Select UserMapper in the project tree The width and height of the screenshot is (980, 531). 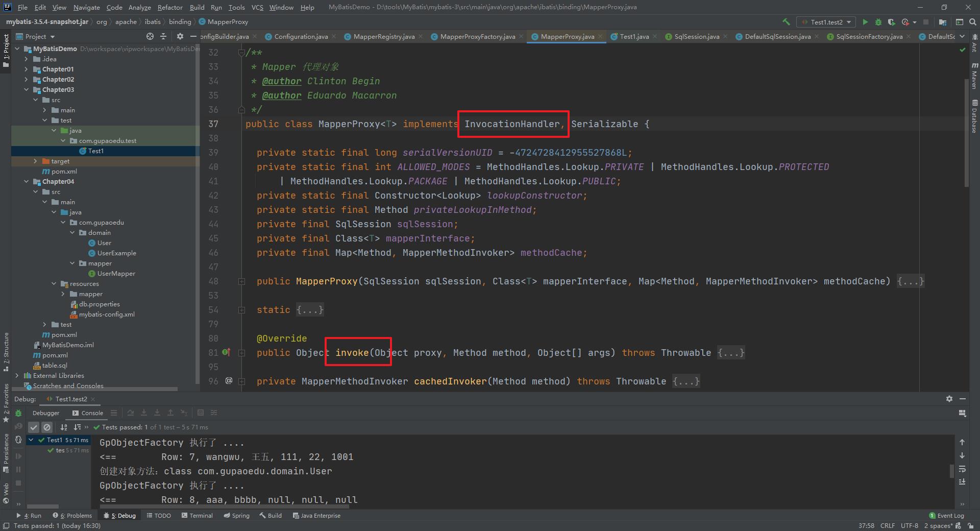pos(116,274)
